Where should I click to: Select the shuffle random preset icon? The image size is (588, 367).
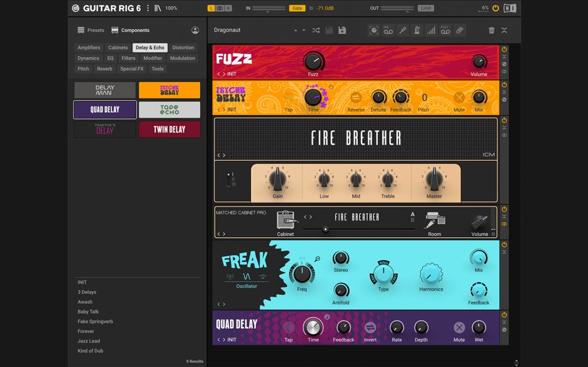pos(315,29)
